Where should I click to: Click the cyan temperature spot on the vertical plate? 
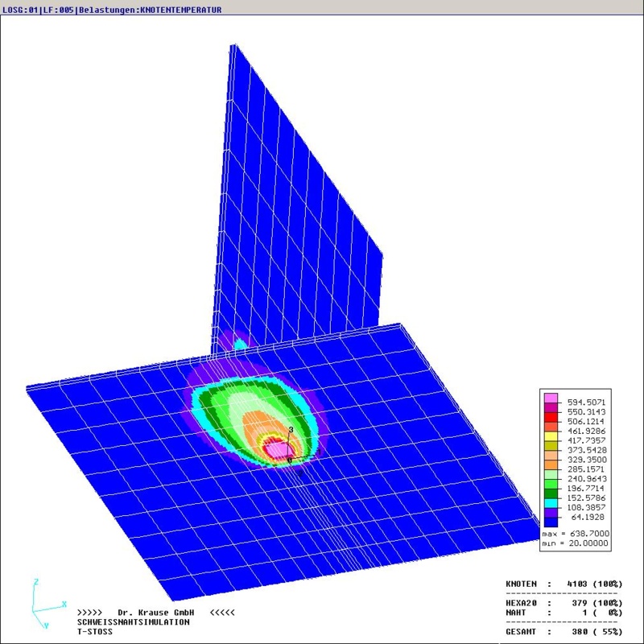point(240,343)
